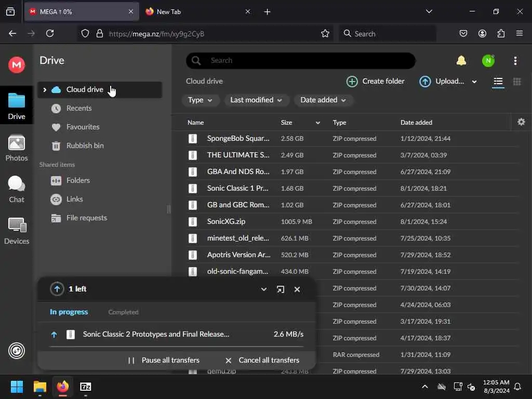Close the transfers panel

pos(297,289)
